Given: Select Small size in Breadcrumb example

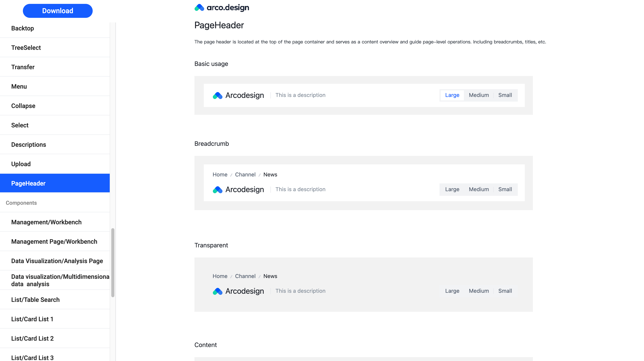Looking at the screenshot, I should point(505,189).
